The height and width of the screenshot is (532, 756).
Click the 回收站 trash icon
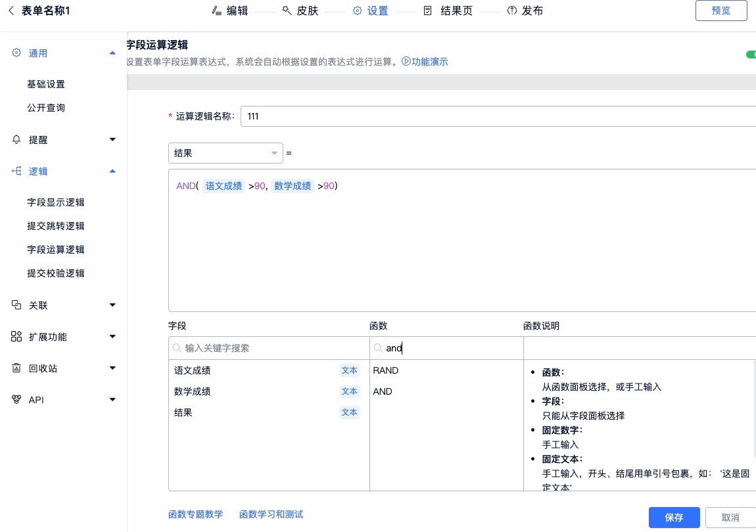[x=17, y=368]
